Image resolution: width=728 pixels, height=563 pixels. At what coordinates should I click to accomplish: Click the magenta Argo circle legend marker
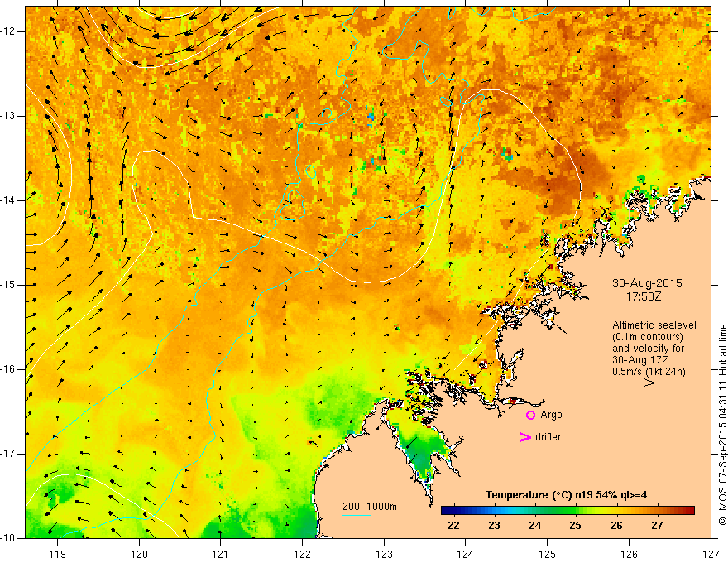tap(530, 416)
